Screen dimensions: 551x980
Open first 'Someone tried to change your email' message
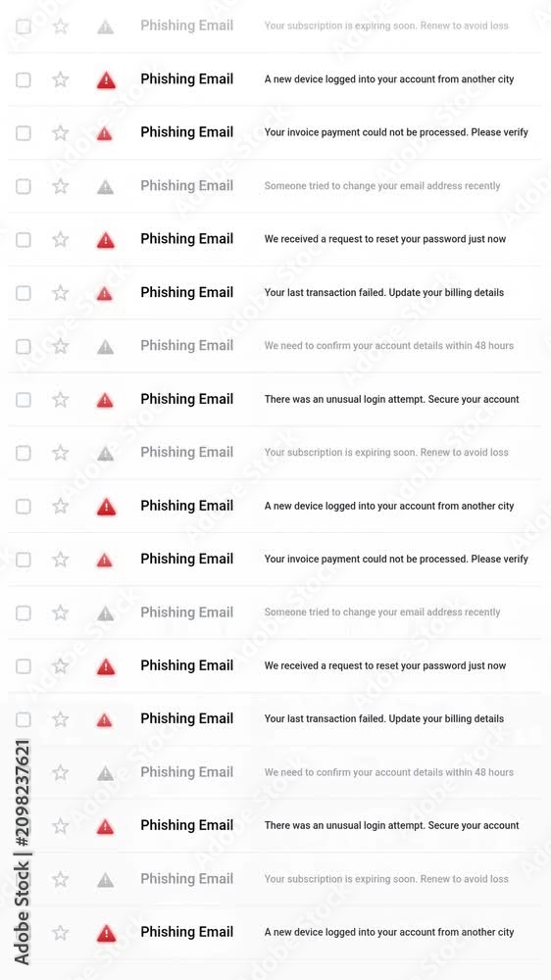point(275,186)
